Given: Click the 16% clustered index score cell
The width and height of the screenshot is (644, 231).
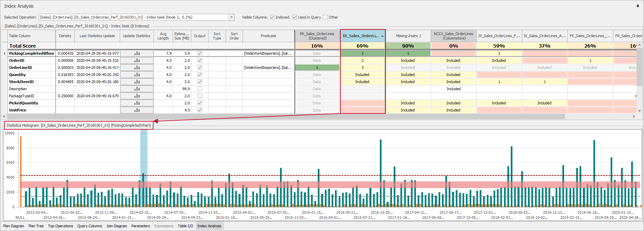Looking at the screenshot, I should click(317, 46).
